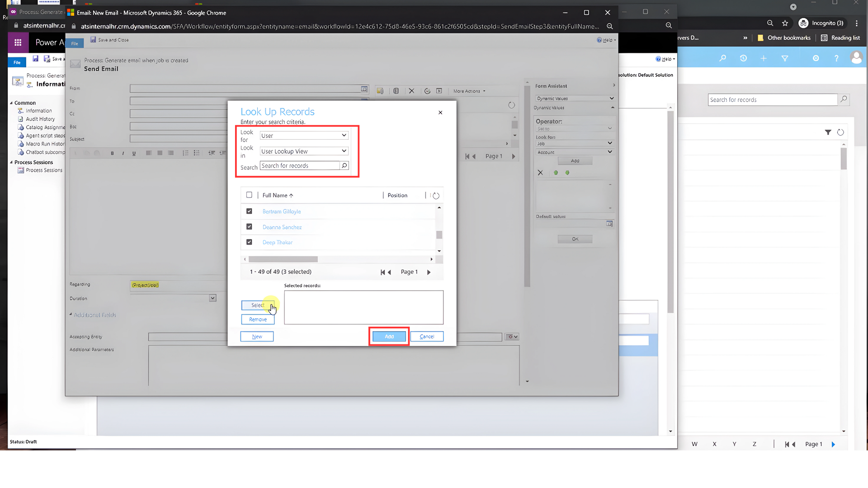
Task: Click the advanced find filter icon
Action: click(785, 58)
